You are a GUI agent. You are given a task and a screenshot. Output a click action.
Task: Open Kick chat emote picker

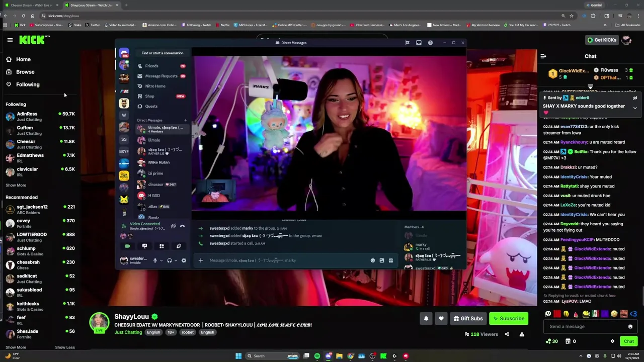pos(630,327)
